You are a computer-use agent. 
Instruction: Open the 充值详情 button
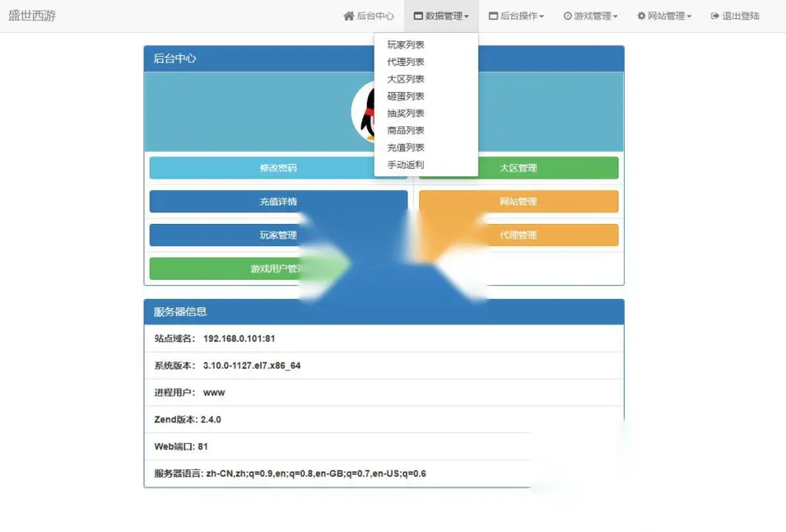pyautogui.click(x=278, y=201)
